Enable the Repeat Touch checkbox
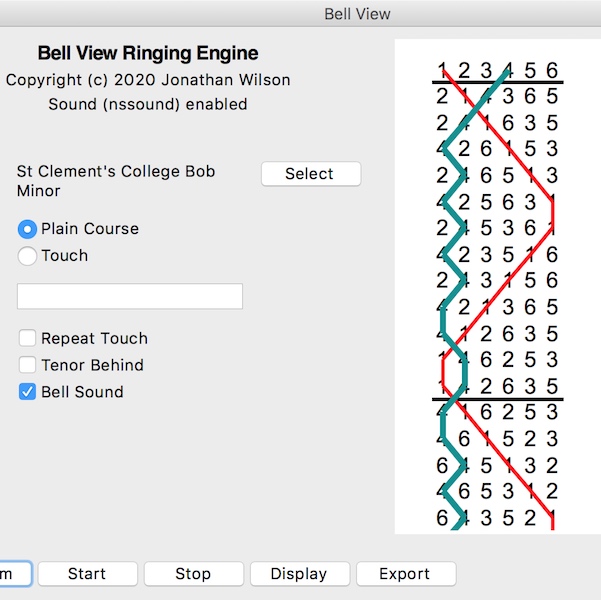The image size is (601, 600). pos(28,338)
